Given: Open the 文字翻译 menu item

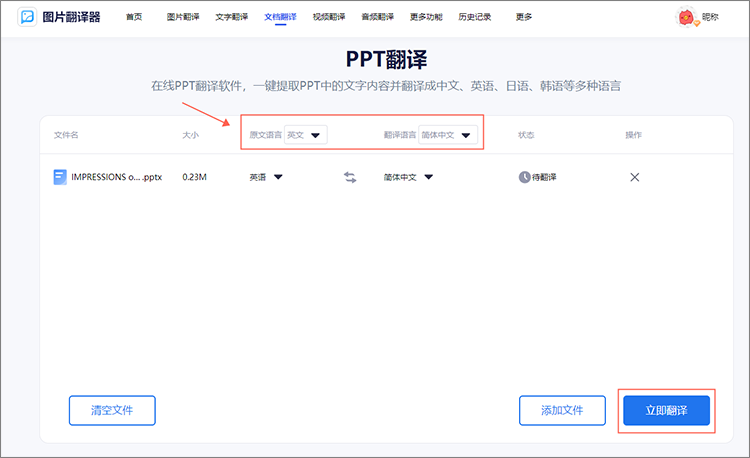Looking at the screenshot, I should click(x=232, y=17).
